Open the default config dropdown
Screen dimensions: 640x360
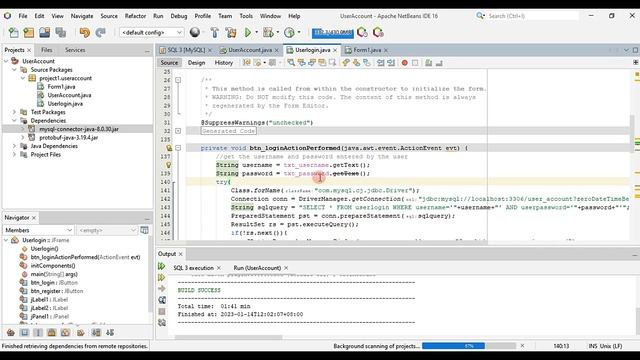pos(151,32)
